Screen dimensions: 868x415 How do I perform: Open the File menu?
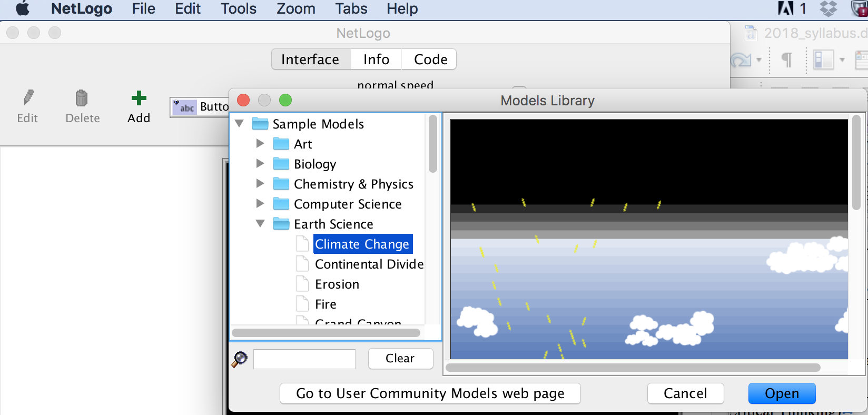pyautogui.click(x=144, y=8)
